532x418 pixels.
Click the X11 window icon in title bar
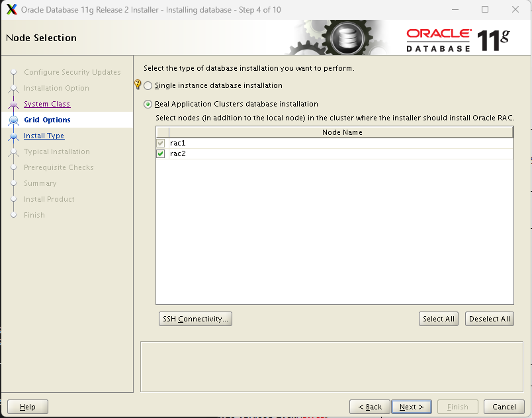click(x=11, y=9)
